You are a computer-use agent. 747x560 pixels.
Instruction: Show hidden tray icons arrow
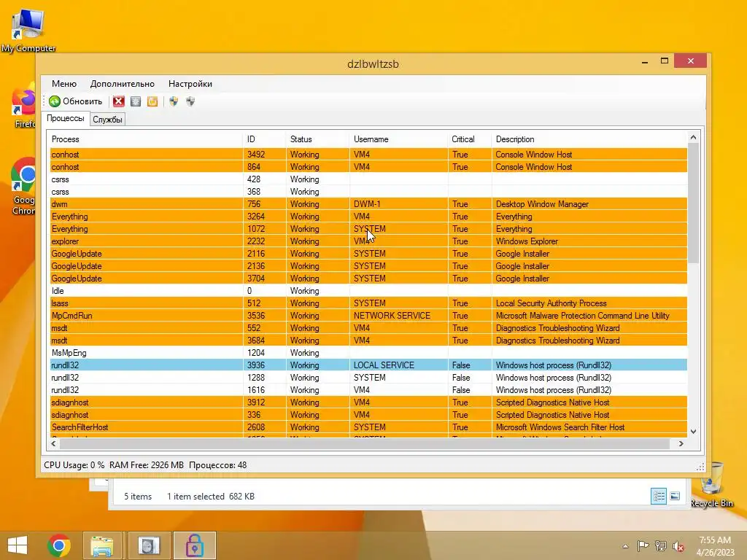point(625,546)
